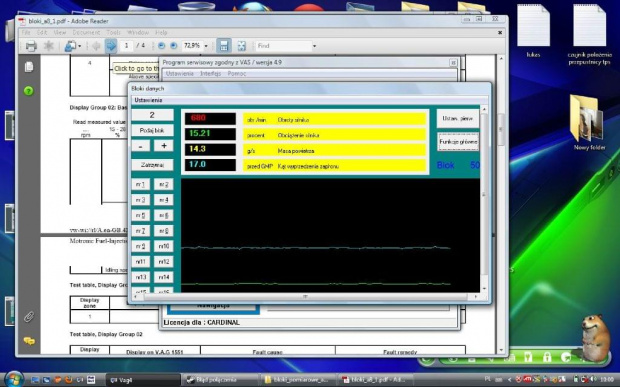Select block button nr13
This screenshot has height=387, width=620.
(140, 277)
